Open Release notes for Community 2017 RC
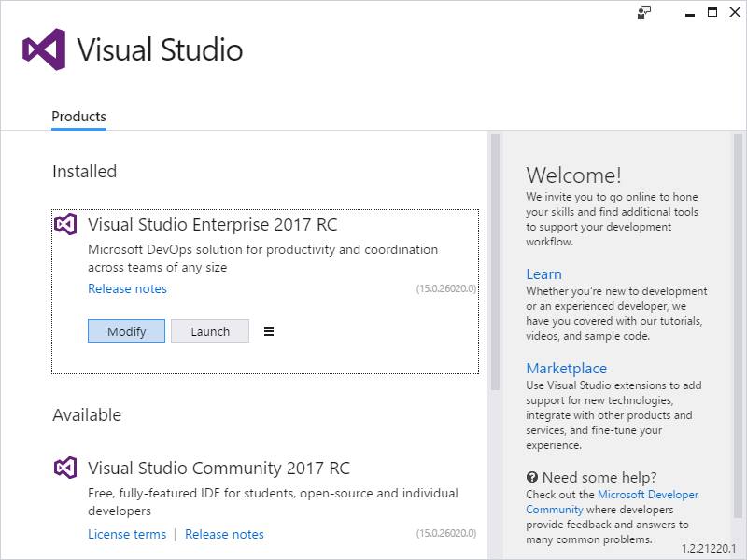Image resolution: width=747 pixels, height=560 pixels. point(224,534)
